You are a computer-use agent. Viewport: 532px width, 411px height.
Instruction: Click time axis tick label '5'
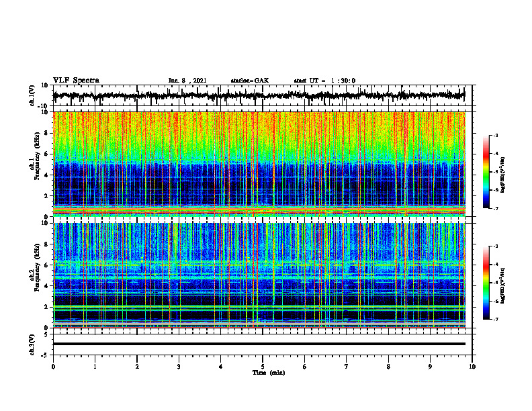(x=263, y=367)
